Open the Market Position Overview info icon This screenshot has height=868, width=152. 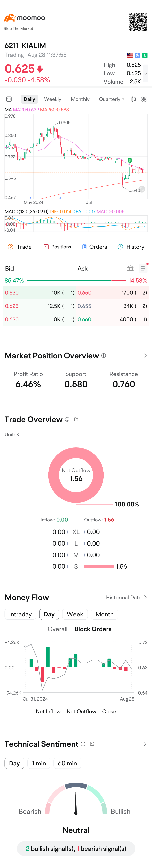[104, 356]
